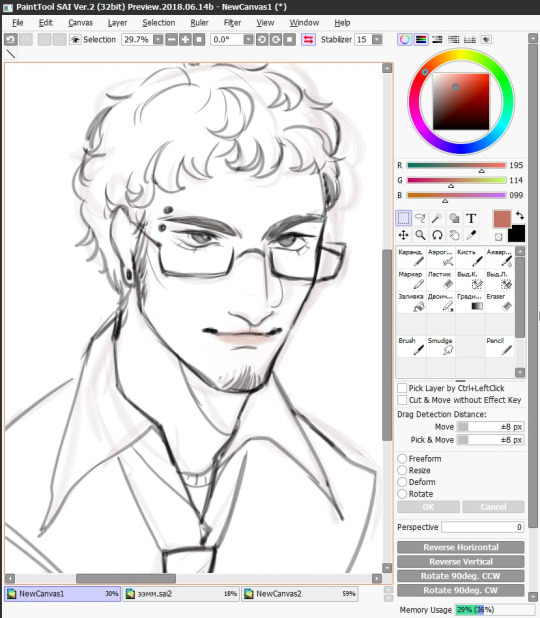
Task: Select the Hand pan tool
Action: click(x=454, y=235)
